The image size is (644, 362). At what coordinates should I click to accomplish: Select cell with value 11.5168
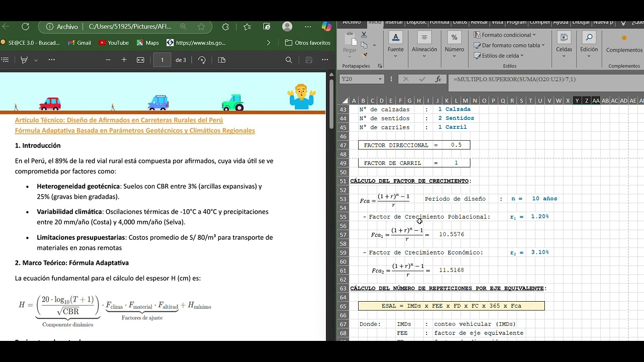pyautogui.click(x=452, y=270)
